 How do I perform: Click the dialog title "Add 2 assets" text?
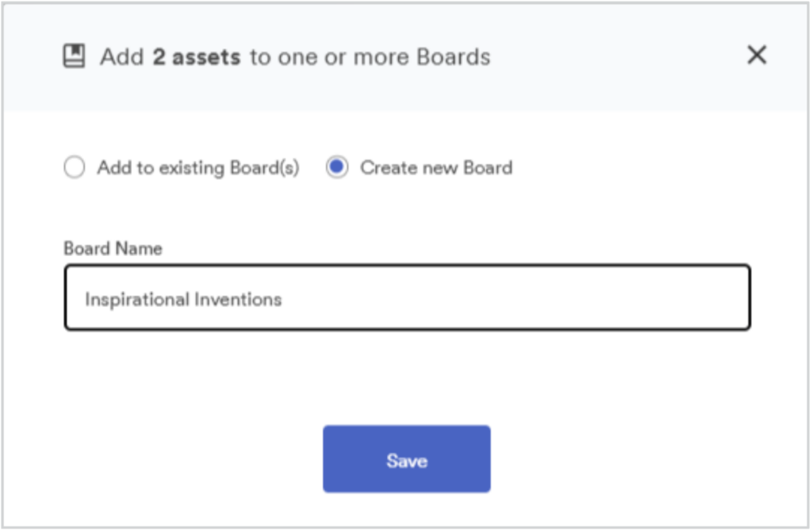[x=170, y=56]
